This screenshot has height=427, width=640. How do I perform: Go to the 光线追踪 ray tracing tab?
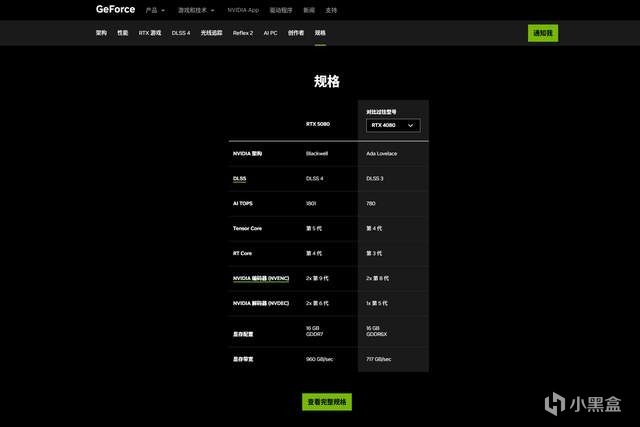click(x=211, y=33)
